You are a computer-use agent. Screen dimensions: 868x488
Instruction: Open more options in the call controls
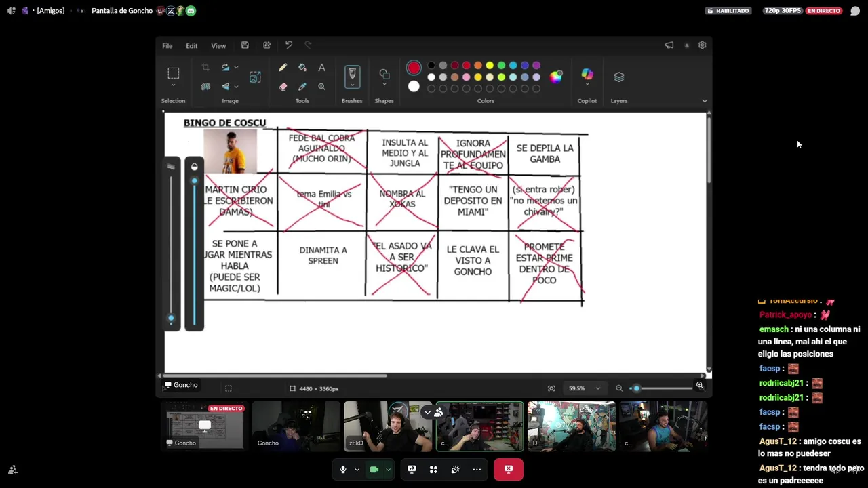[477, 469]
